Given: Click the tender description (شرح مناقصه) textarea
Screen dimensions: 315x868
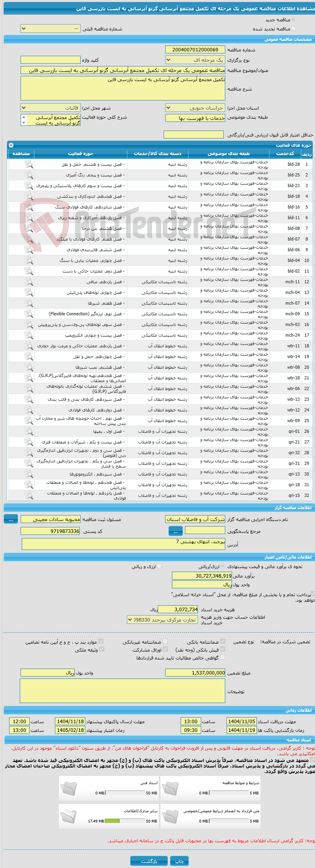Looking at the screenshot, I should (x=123, y=88).
